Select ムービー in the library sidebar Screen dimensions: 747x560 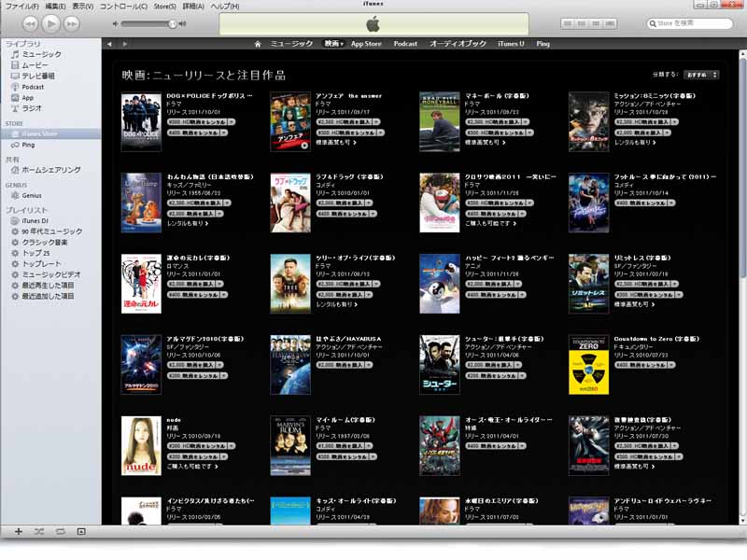(35, 65)
